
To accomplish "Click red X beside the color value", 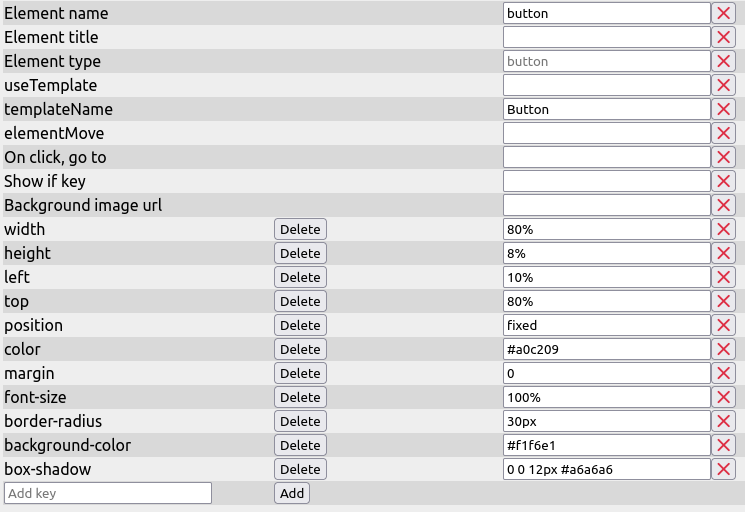I will point(723,349).
